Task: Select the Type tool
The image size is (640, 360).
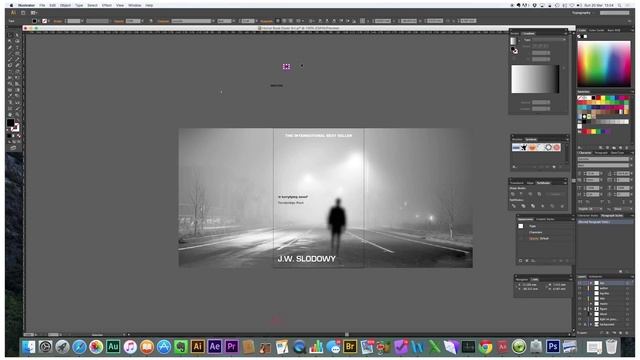Action: (x=17, y=47)
